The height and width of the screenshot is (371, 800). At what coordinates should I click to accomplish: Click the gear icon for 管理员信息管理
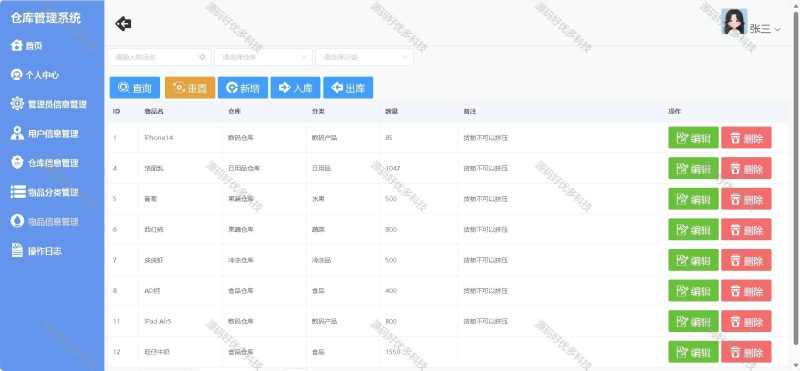pos(17,104)
